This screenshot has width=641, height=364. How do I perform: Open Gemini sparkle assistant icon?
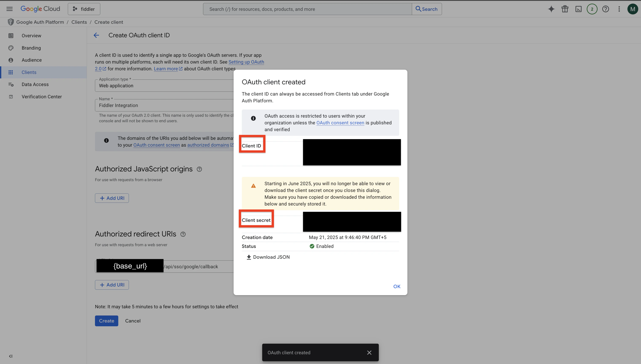coord(551,9)
